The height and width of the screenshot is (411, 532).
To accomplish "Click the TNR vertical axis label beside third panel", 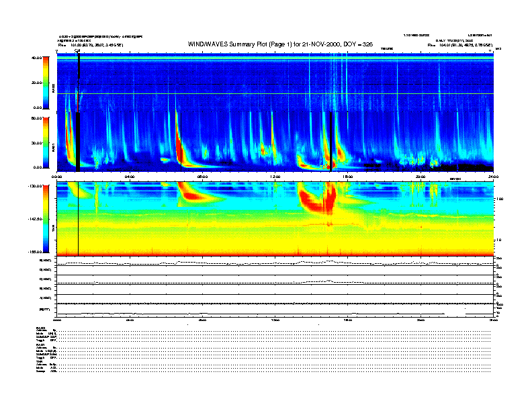I will coord(53,229).
